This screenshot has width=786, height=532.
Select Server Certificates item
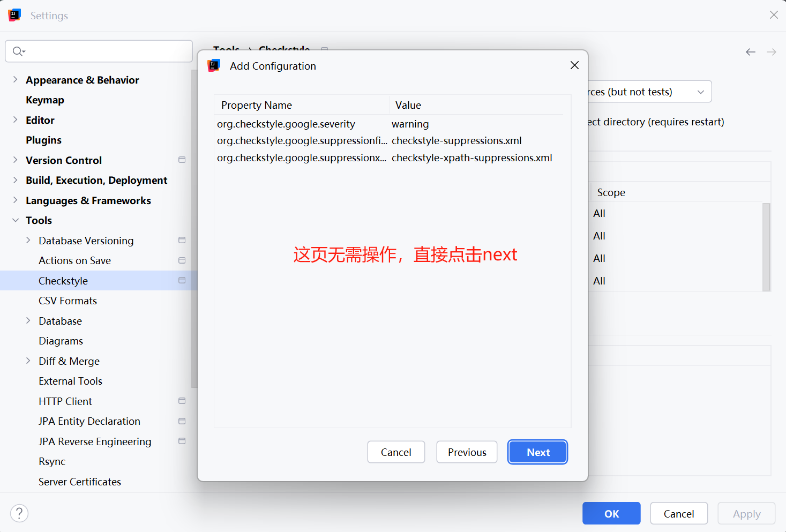coord(80,482)
